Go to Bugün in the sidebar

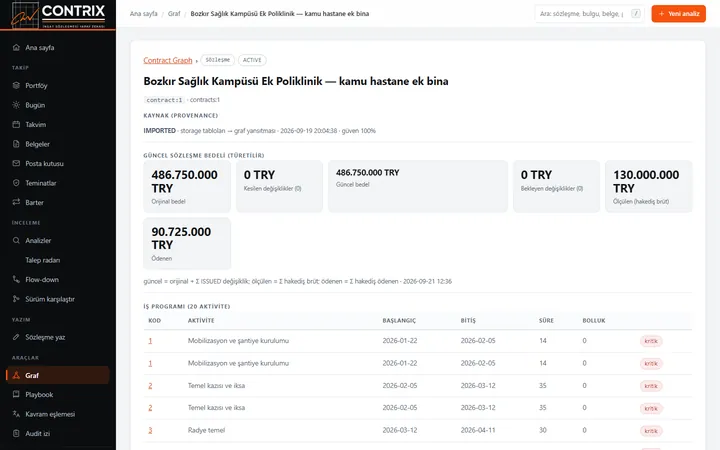pyautogui.click(x=58, y=105)
